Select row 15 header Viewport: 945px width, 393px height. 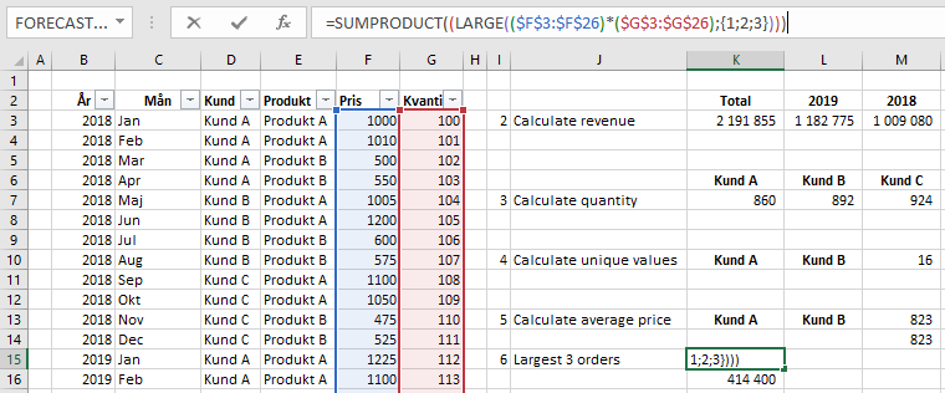[14, 360]
